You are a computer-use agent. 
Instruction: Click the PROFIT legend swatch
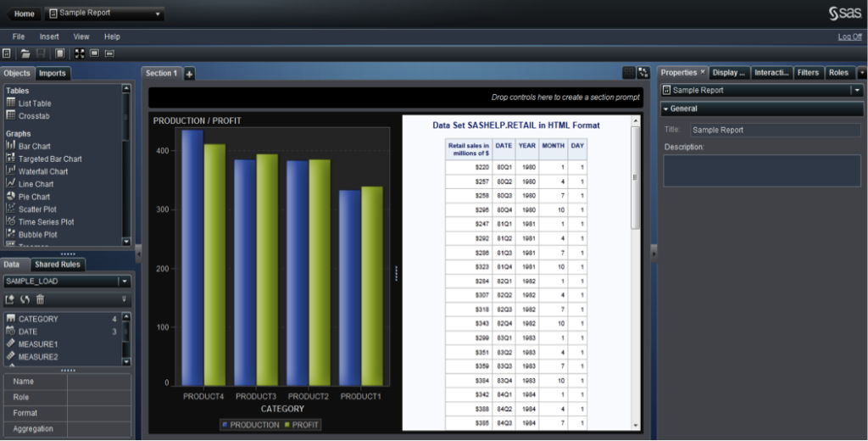(x=287, y=425)
